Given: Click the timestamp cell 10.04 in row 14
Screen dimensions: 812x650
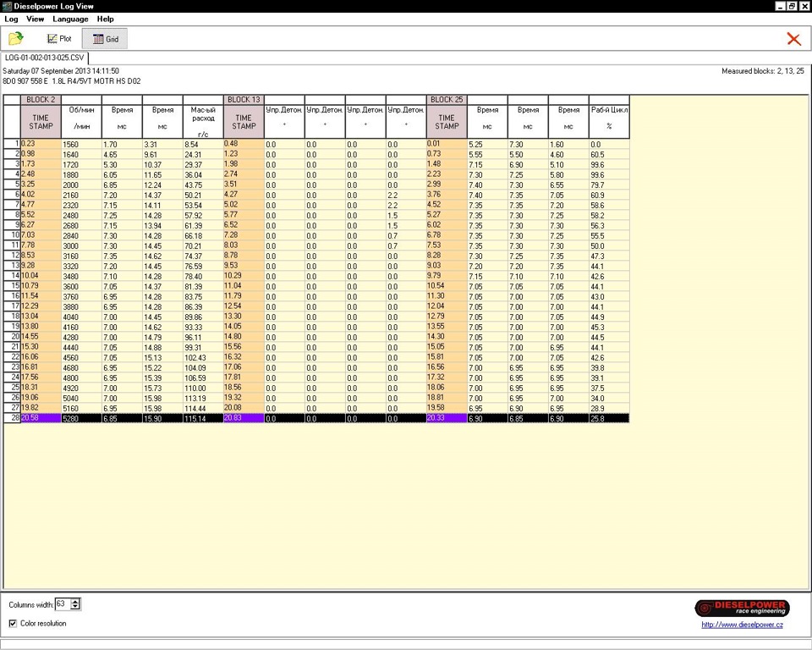Looking at the screenshot, I should (41, 275).
